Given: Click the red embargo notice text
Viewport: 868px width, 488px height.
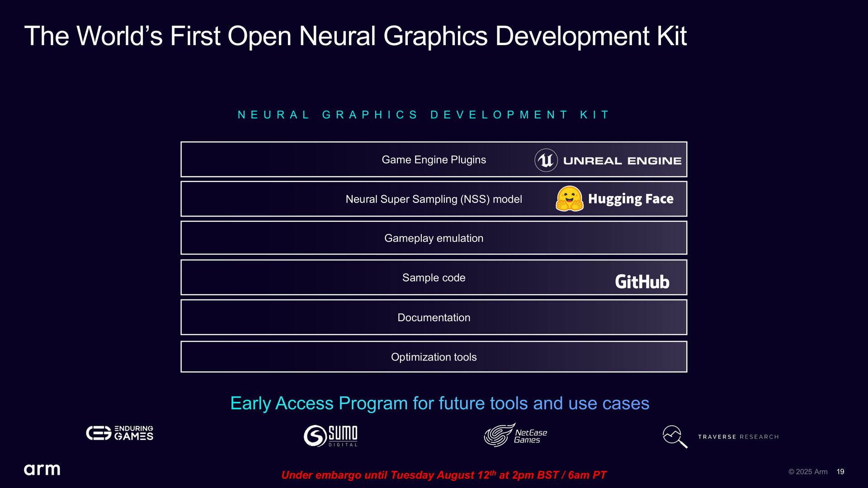Looking at the screenshot, I should click(x=443, y=475).
